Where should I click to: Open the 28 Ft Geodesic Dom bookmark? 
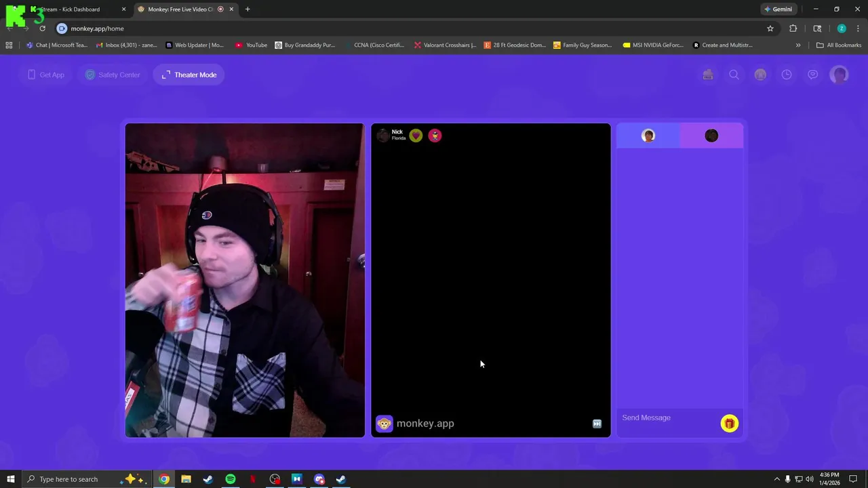[515, 45]
